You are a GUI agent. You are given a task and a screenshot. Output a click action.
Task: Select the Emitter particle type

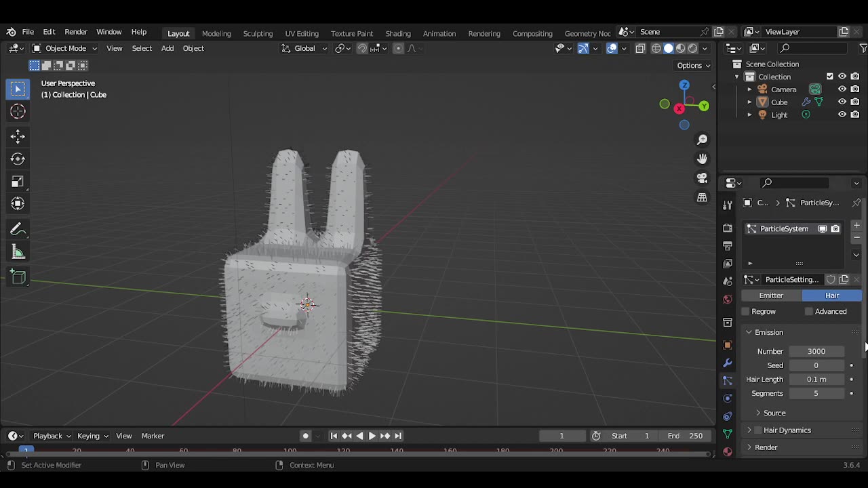771,296
